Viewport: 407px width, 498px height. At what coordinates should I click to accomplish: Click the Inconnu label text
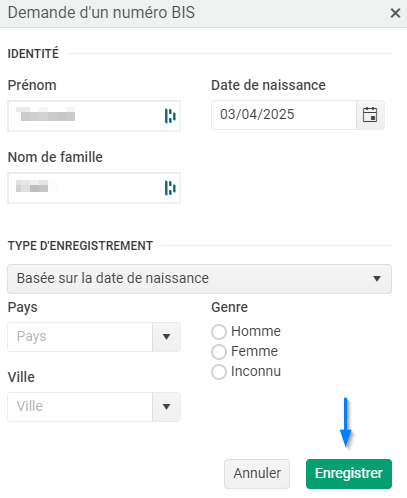pos(256,371)
